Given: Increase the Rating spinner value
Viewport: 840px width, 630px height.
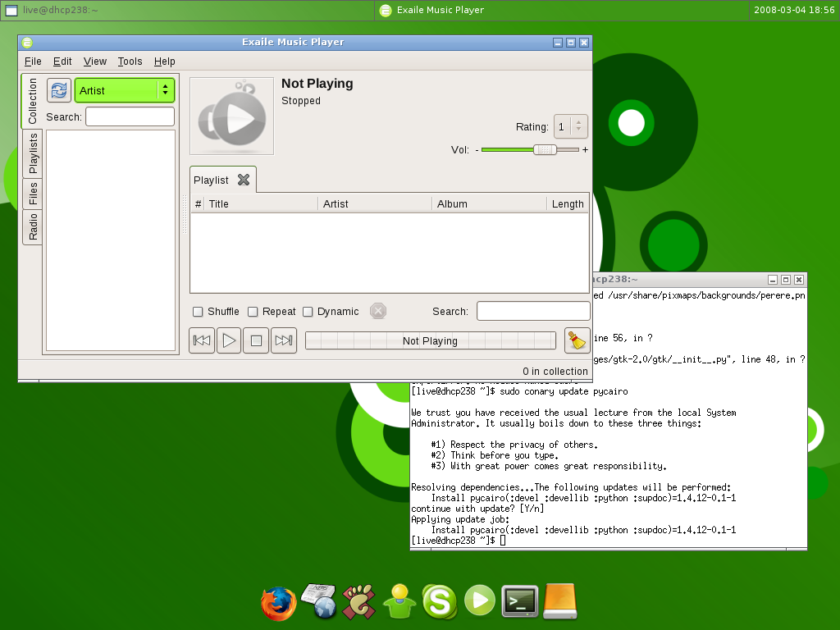Looking at the screenshot, I should click(x=578, y=122).
